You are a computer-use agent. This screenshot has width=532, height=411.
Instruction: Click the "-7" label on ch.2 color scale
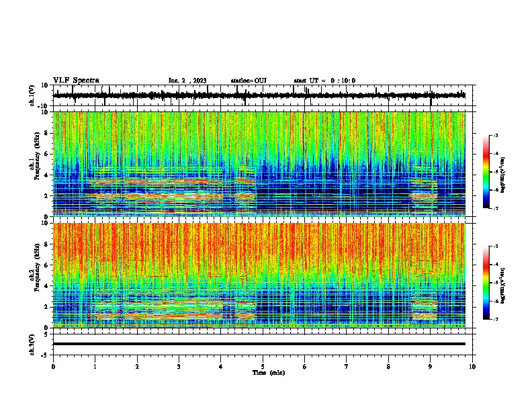[x=495, y=319]
